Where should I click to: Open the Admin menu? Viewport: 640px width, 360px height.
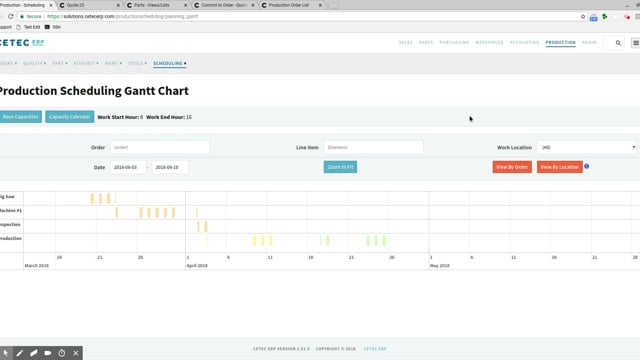click(x=589, y=42)
